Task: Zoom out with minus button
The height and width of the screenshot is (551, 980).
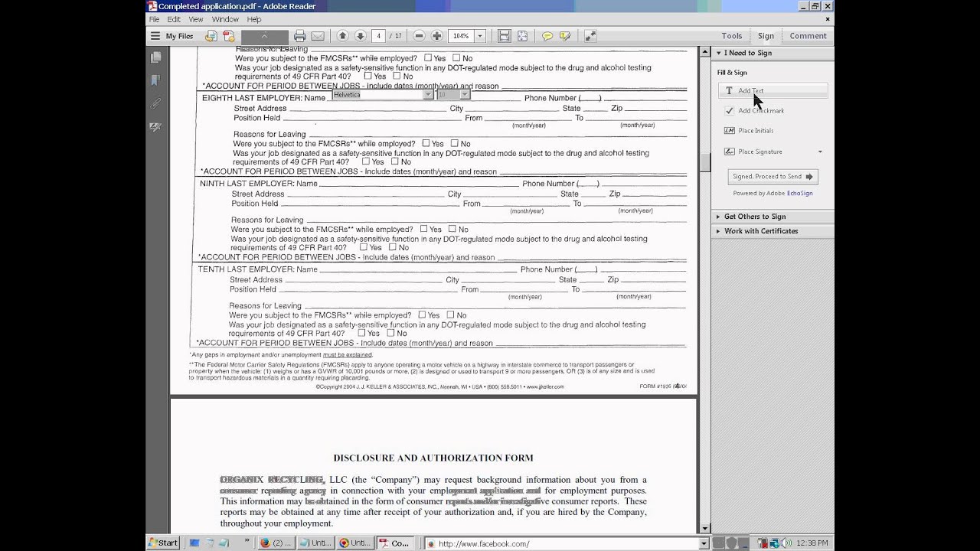Action: [x=419, y=36]
